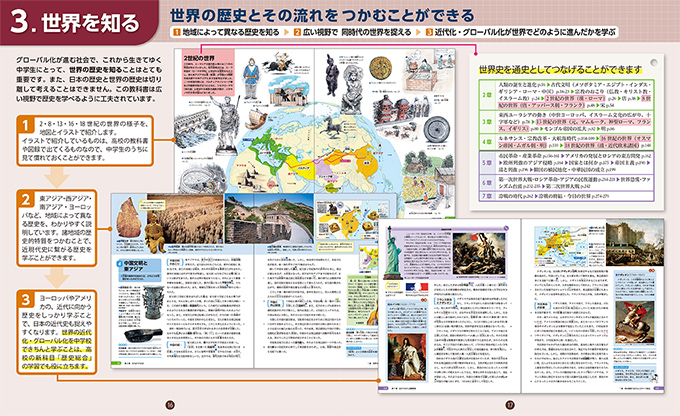Screen dimensions: 680x416
Task: Click the text '2・8・13・16・18世紀の世界の様子を'
Action: coord(94,124)
